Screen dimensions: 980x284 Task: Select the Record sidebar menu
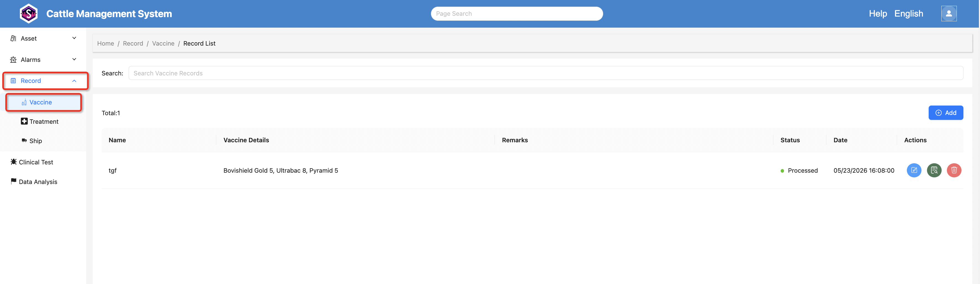click(45, 81)
